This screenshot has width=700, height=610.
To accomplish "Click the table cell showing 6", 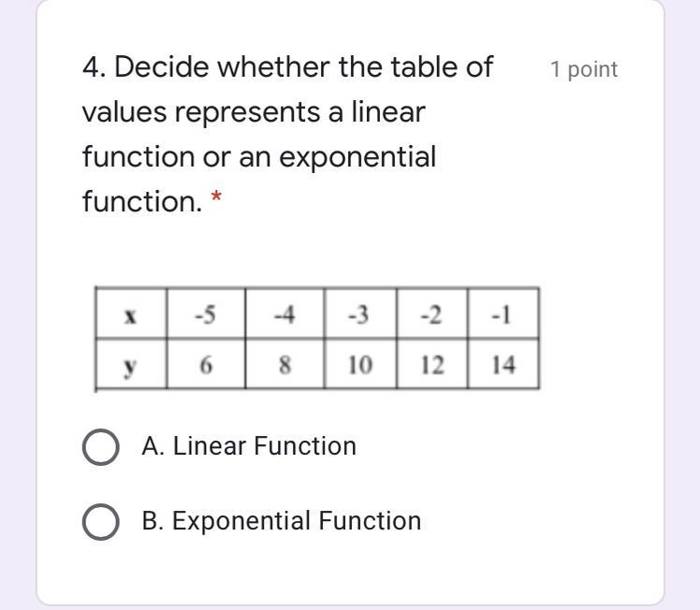I will [x=205, y=365].
